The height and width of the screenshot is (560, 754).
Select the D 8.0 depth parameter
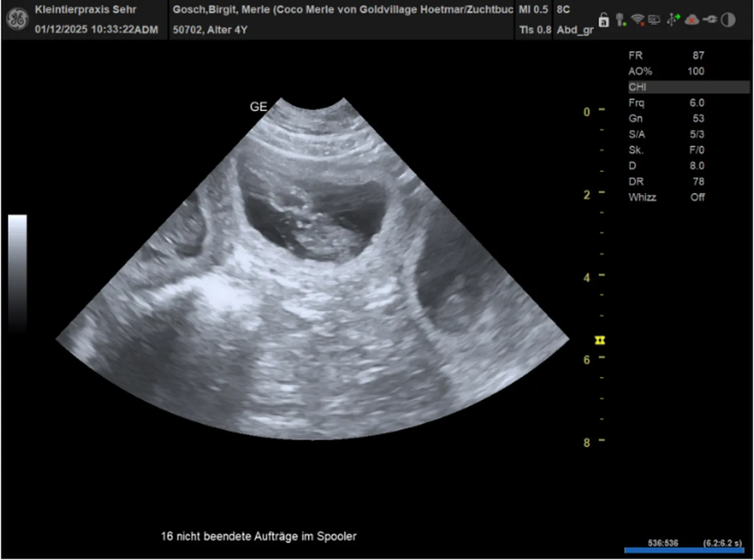(666, 166)
